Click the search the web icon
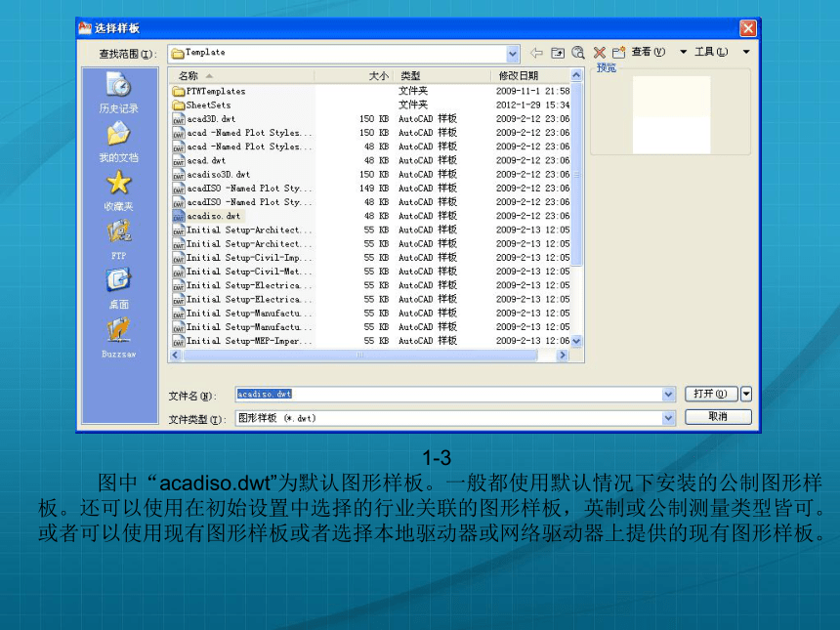Image resolution: width=840 pixels, height=630 pixels. 578,53
